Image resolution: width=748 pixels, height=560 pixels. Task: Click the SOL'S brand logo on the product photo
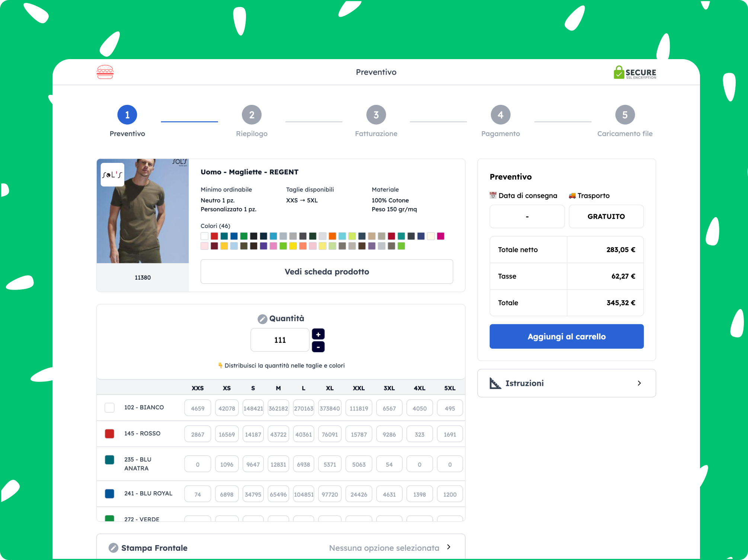click(112, 175)
